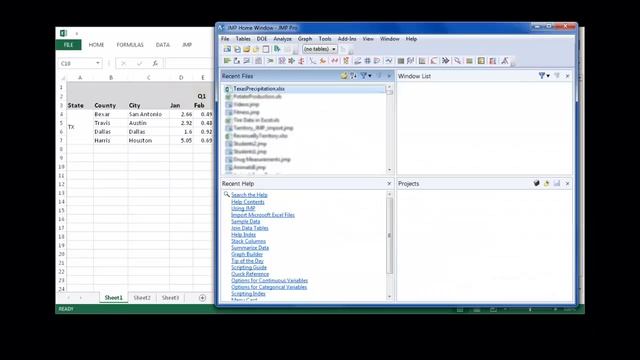Open the Stack Columns help link

coord(248,241)
